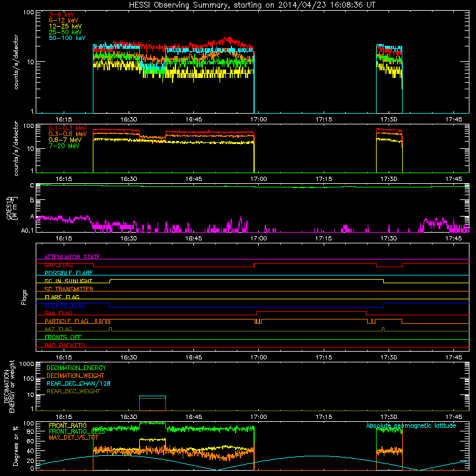The width and height of the screenshot is (476, 476).
Task: Click the REAR_DEC_WEIGHT legend entry
Action: (x=73, y=392)
